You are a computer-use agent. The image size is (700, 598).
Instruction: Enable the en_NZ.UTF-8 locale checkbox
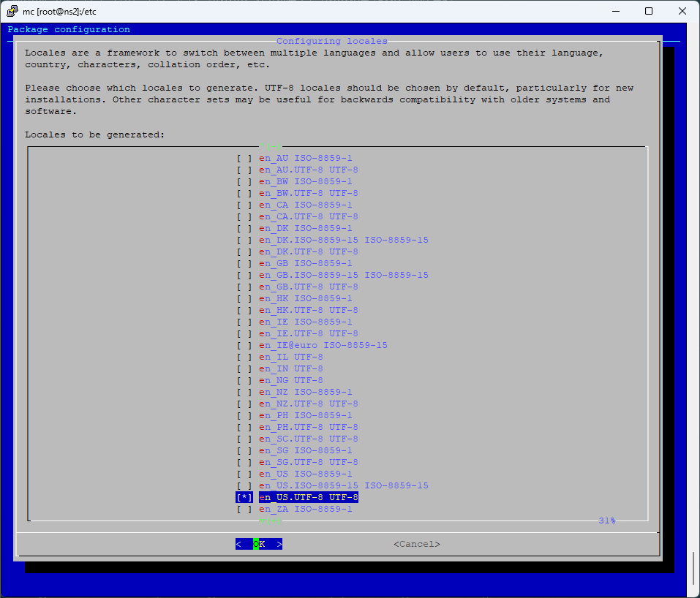[244, 403]
